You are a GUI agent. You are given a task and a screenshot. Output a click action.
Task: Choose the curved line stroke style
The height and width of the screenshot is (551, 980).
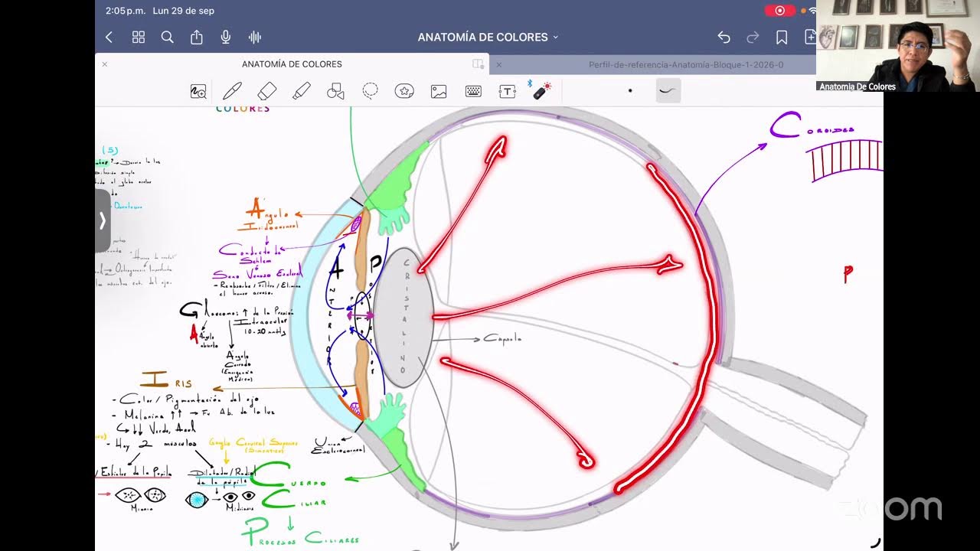pyautogui.click(x=668, y=91)
